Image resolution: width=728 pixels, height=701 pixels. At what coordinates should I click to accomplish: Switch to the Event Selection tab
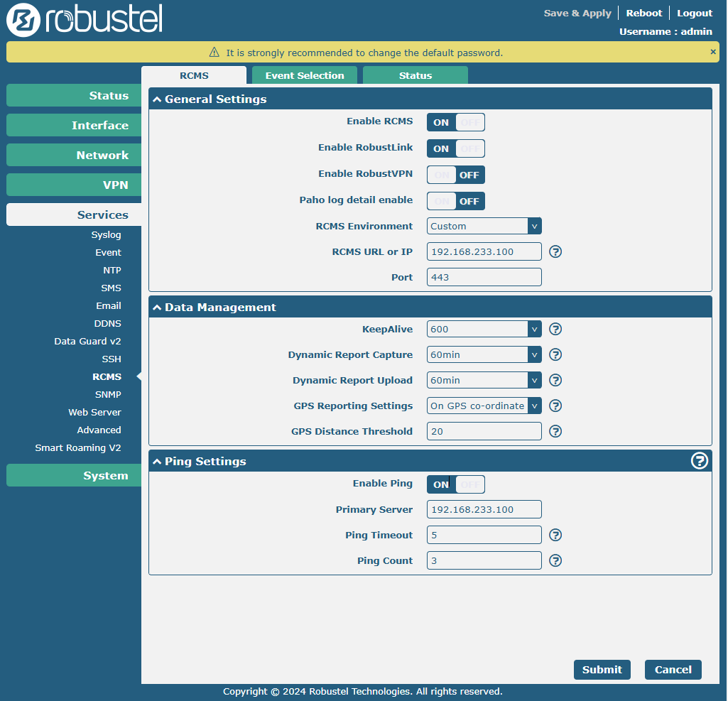[x=305, y=75]
